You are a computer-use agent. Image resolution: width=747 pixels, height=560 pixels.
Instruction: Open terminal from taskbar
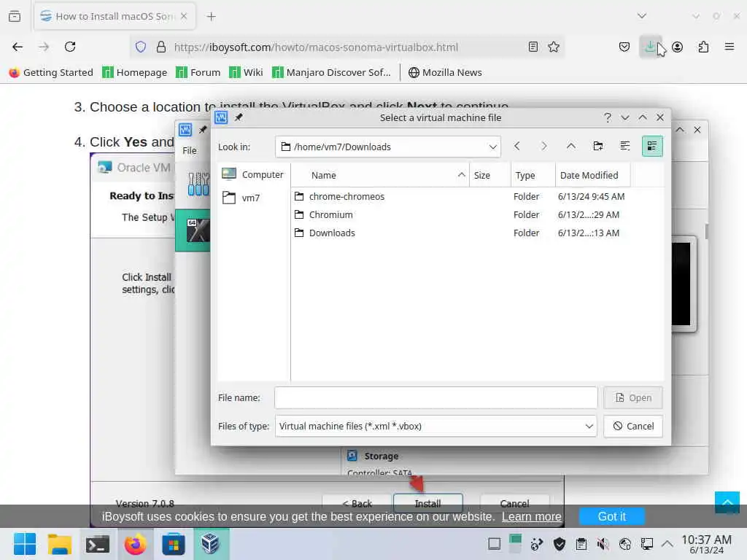pos(98,544)
